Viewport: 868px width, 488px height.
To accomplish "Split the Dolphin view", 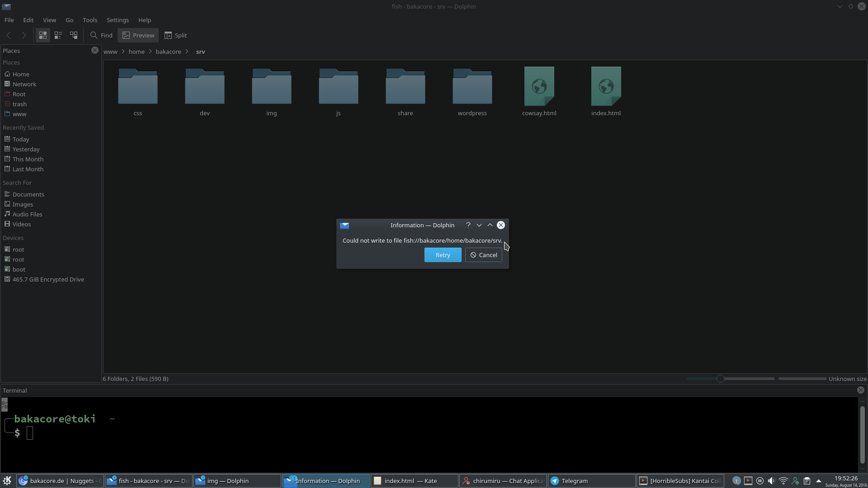I will [176, 35].
